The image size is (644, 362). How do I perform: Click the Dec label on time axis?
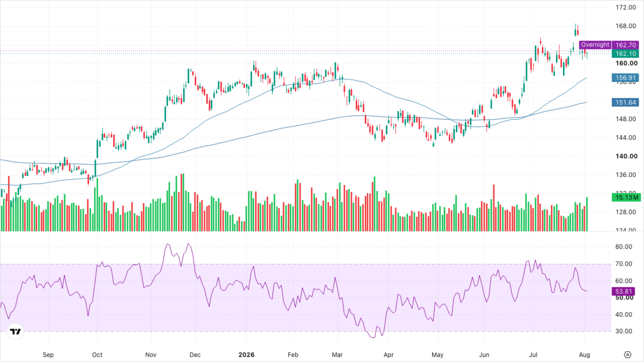coord(195,355)
